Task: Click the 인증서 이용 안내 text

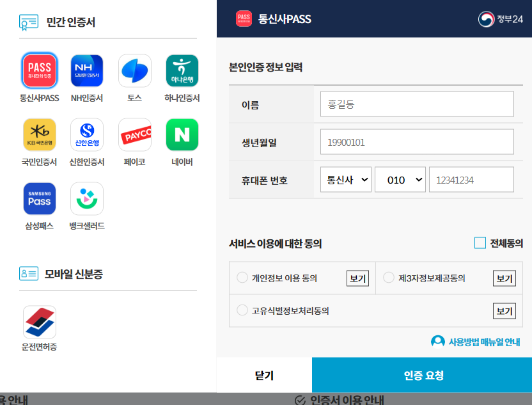Action: point(347,400)
